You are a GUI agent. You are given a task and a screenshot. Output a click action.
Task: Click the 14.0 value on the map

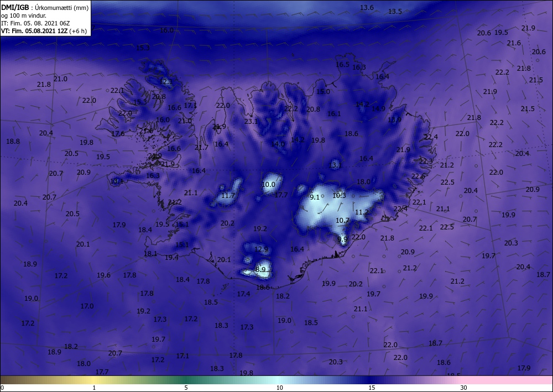(278, 144)
